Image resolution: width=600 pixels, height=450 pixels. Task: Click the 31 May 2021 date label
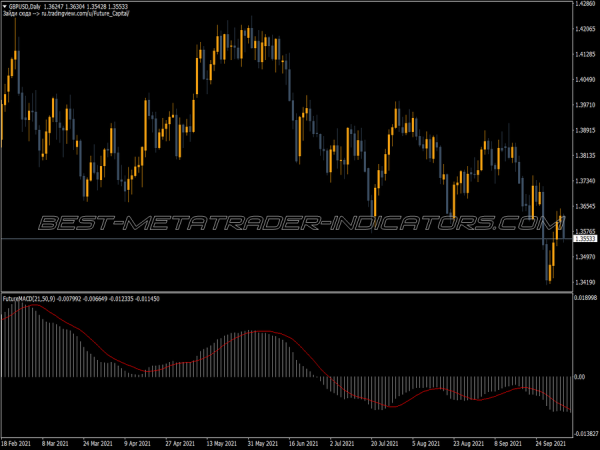coord(262,444)
